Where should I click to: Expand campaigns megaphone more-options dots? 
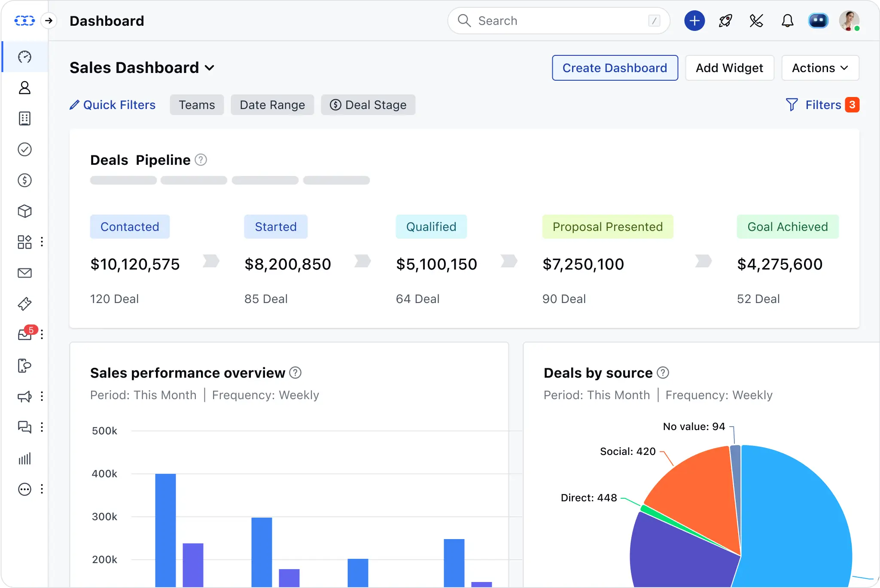point(42,396)
